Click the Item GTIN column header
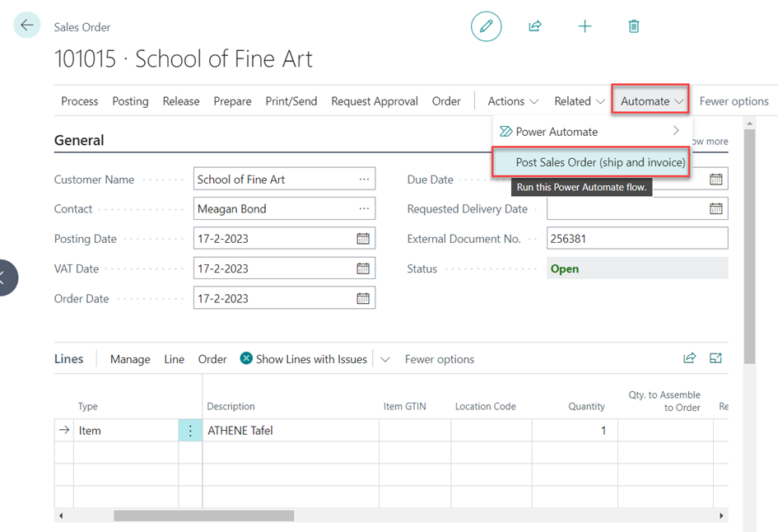The image size is (778, 532). (404, 407)
